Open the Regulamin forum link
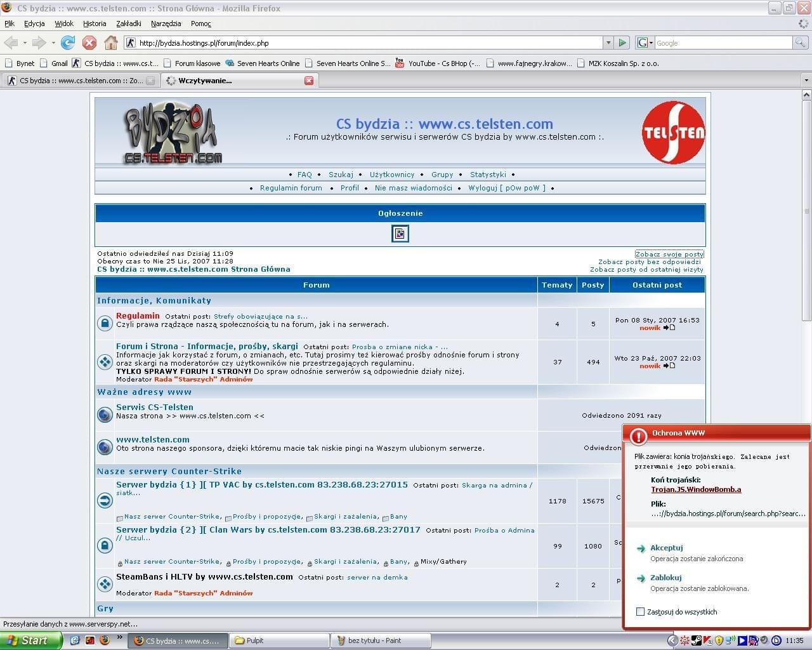Screen dimensions: 812x650 pyautogui.click(x=291, y=188)
